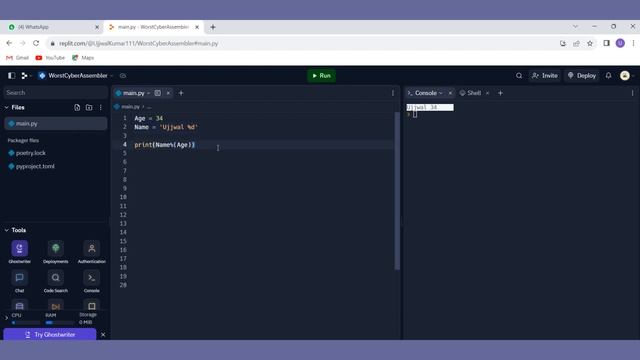Select main.py in the file tree
The image size is (640, 360).
(56, 123)
